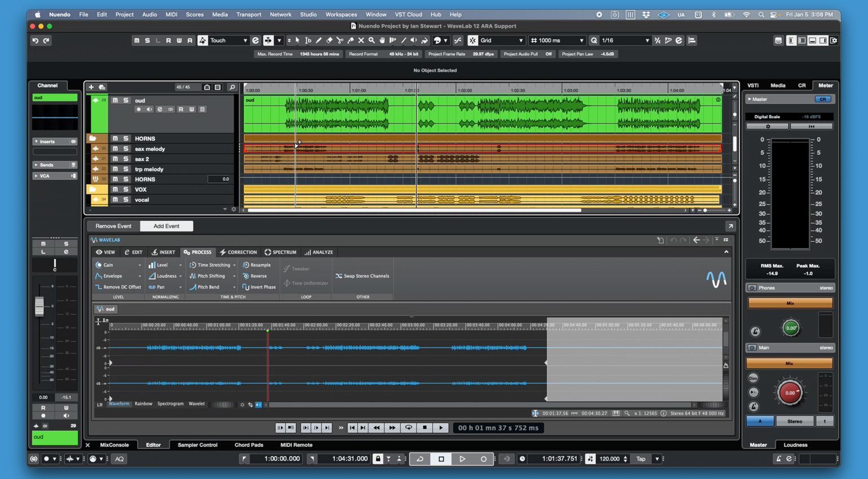This screenshot has width=868, height=479.
Task: Switch to the WaveLab ANALYZE tab
Action: point(319,252)
